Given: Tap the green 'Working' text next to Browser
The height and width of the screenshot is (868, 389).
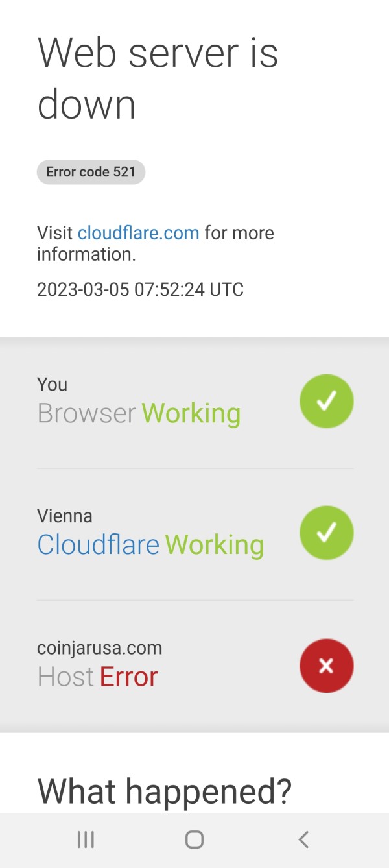Looking at the screenshot, I should tap(191, 414).
